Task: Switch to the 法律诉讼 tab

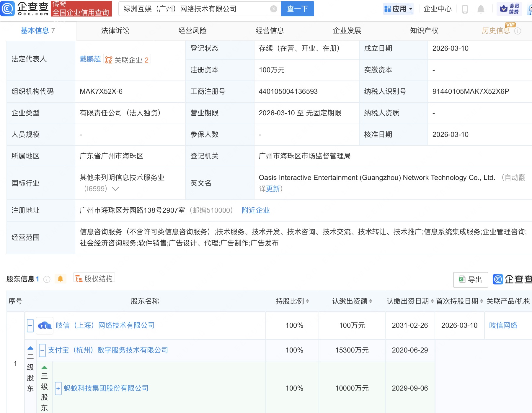Action: [x=115, y=31]
